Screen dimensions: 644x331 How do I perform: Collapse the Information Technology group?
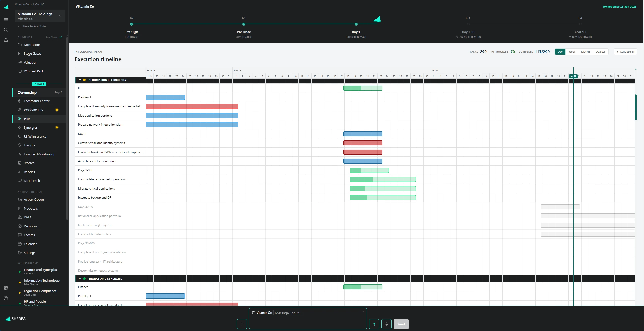tap(80, 80)
